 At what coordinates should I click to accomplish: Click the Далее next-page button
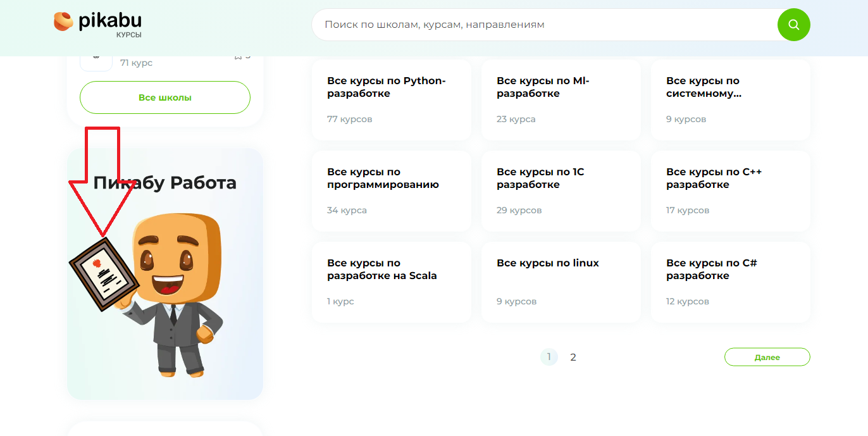pyautogui.click(x=767, y=357)
